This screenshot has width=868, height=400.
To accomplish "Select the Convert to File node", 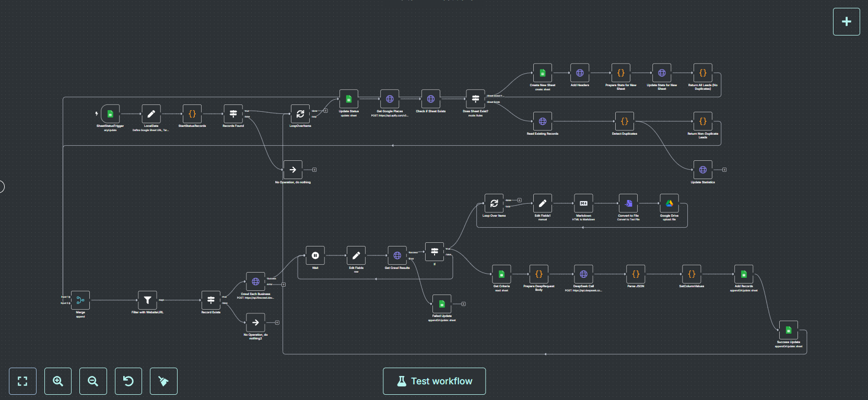I will [628, 204].
